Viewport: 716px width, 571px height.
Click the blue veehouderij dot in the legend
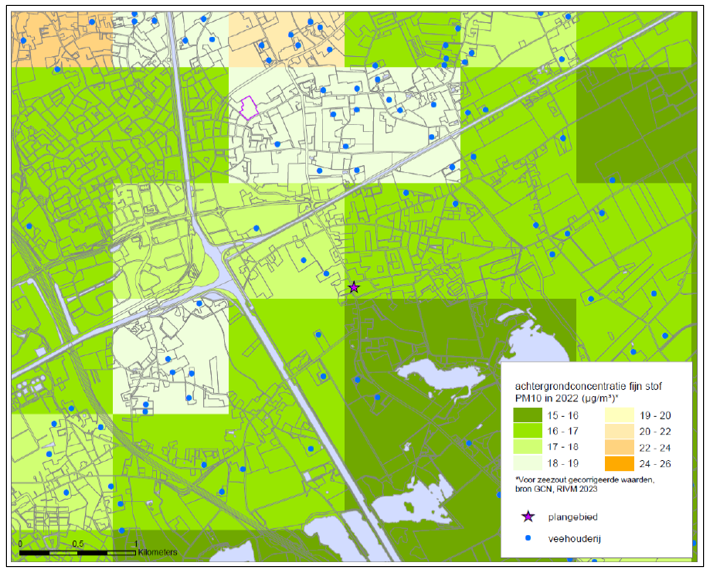(x=528, y=539)
